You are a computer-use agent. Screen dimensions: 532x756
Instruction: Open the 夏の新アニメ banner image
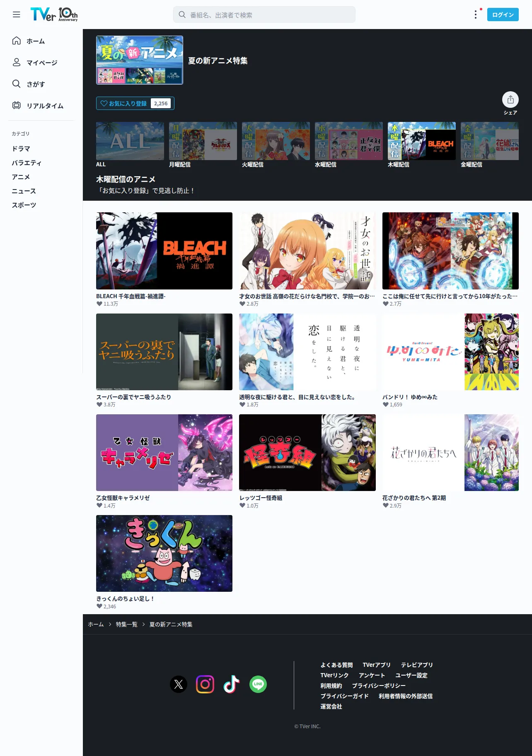140,60
